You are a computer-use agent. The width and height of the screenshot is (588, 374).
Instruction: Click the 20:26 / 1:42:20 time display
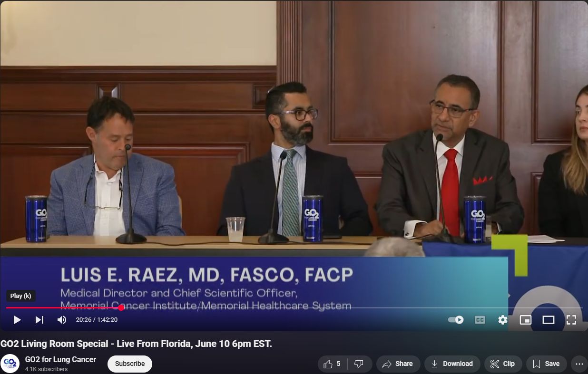click(x=97, y=320)
